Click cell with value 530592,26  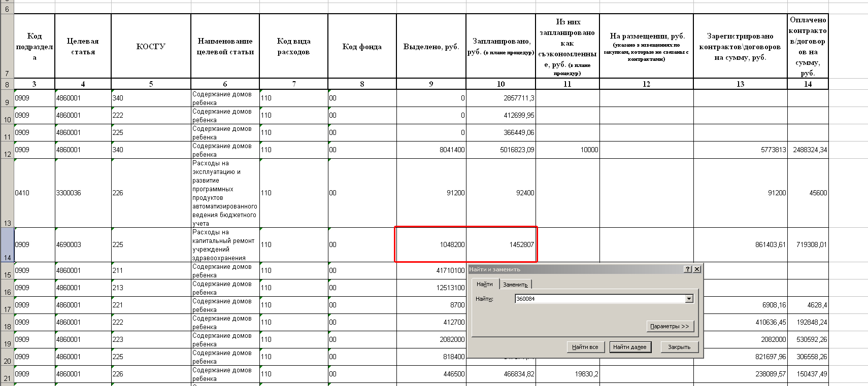click(x=808, y=339)
